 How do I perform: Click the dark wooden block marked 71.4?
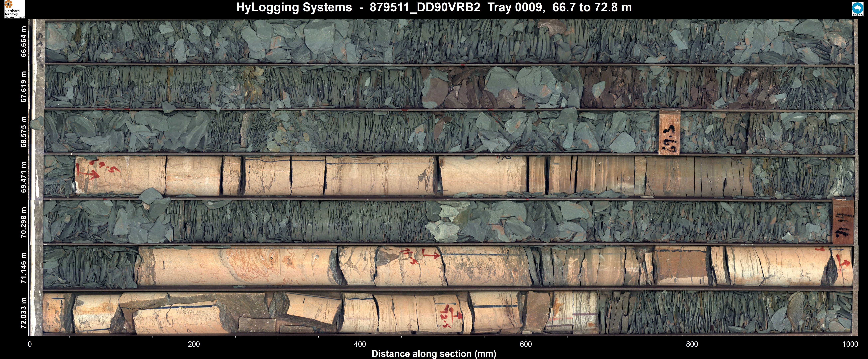(x=843, y=221)
